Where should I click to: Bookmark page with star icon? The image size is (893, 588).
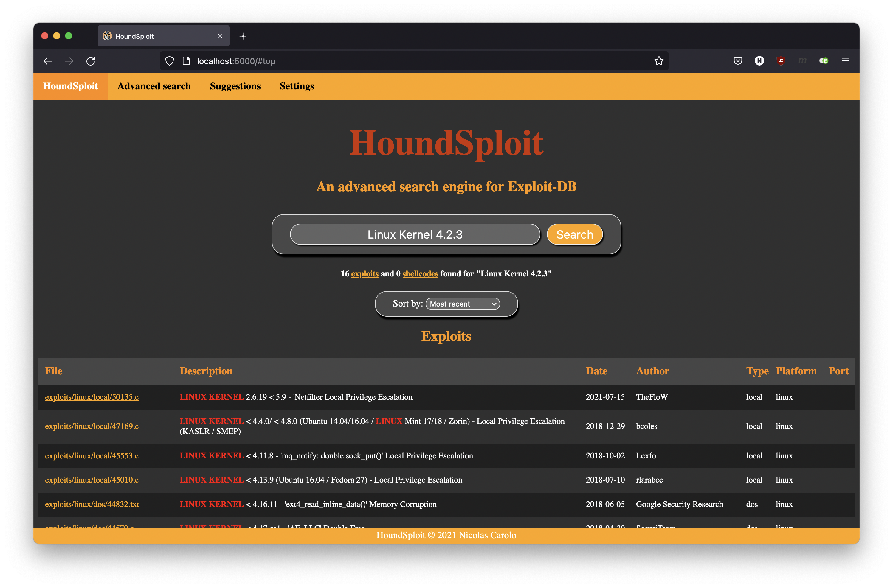658,61
